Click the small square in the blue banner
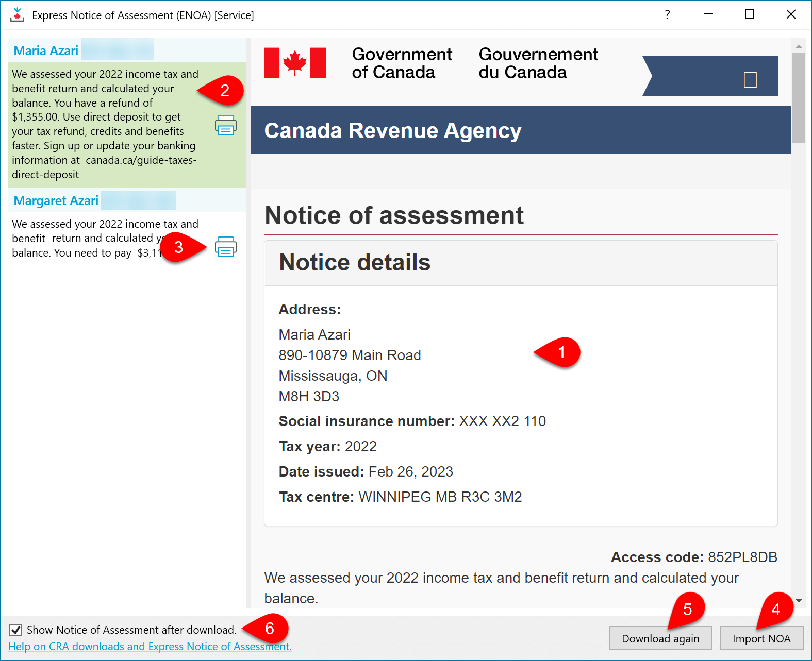812x661 pixels. tap(750, 79)
